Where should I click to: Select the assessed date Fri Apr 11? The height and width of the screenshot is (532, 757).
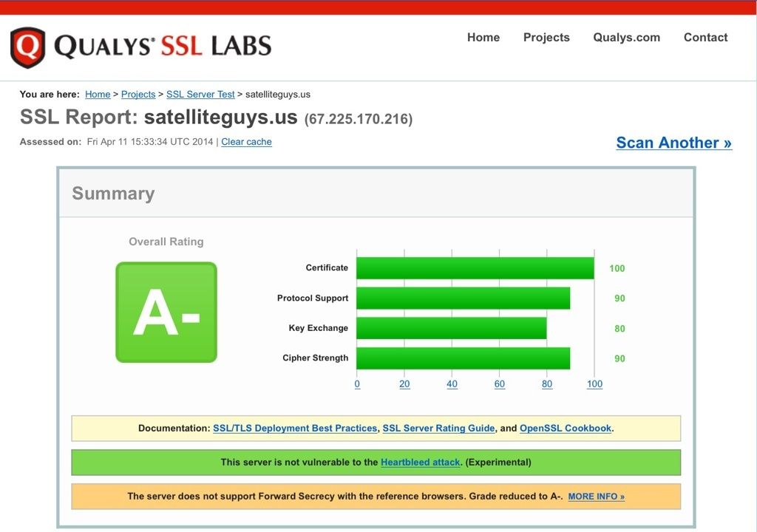click(x=149, y=141)
